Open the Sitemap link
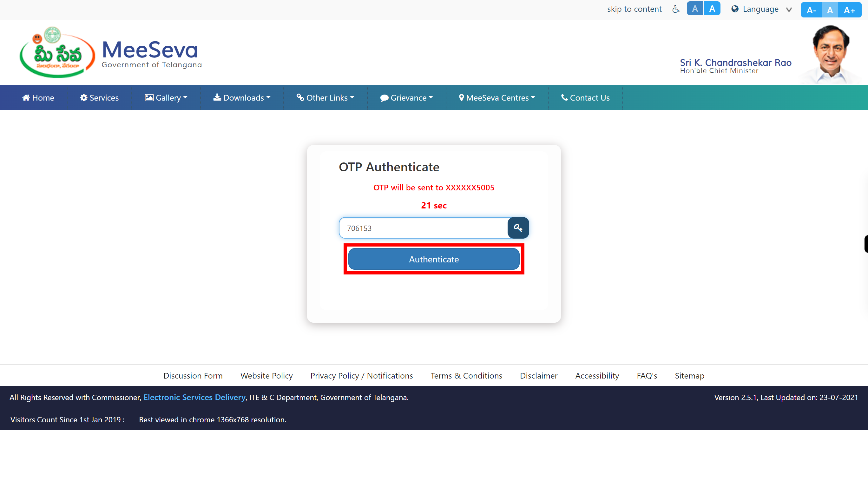Screen dimensions: 868x488 pyautogui.click(x=689, y=375)
